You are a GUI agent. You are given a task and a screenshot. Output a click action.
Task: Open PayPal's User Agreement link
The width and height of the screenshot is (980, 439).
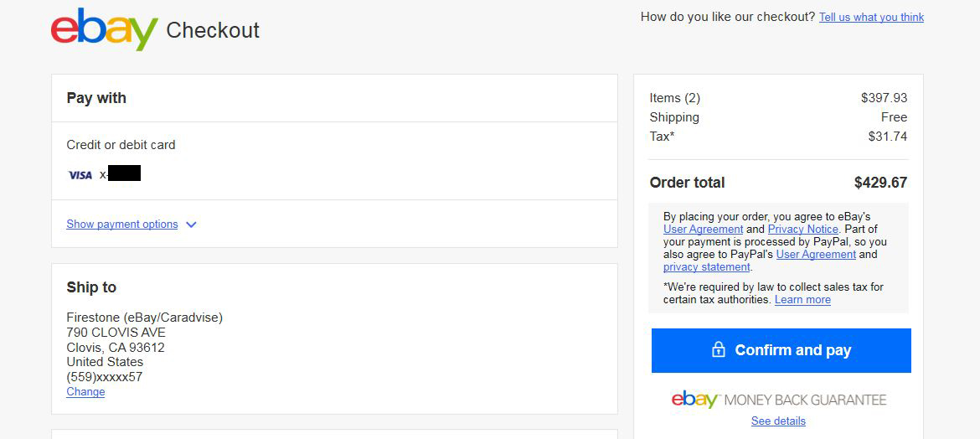click(816, 254)
